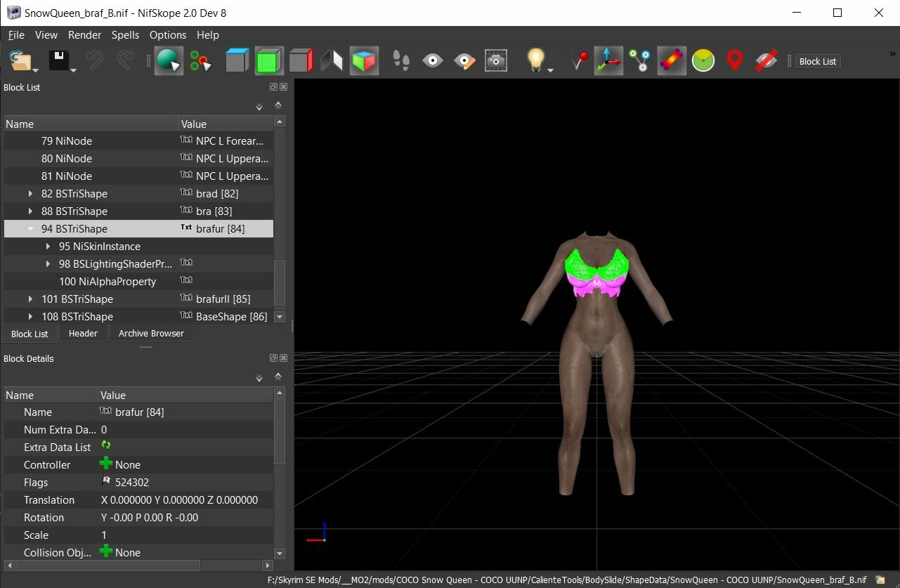Image resolution: width=900 pixels, height=588 pixels.
Task: Click collapse-all chevrons in Block Details
Action: point(278,377)
